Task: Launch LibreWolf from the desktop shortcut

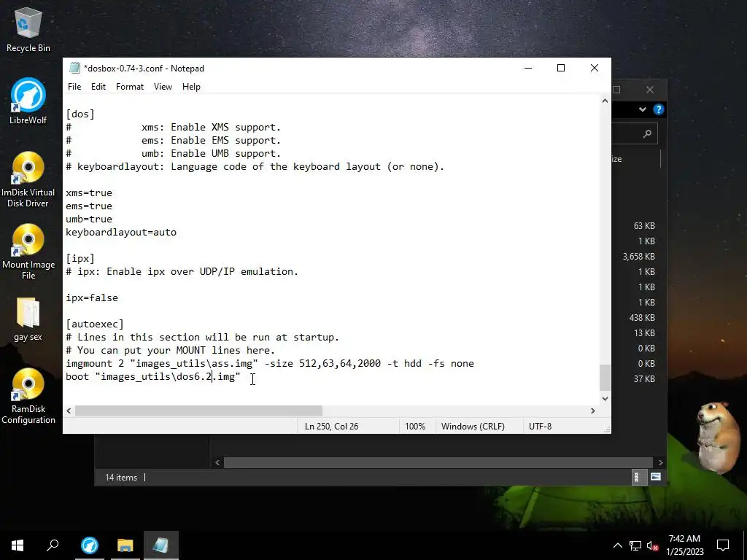Action: tap(28, 101)
